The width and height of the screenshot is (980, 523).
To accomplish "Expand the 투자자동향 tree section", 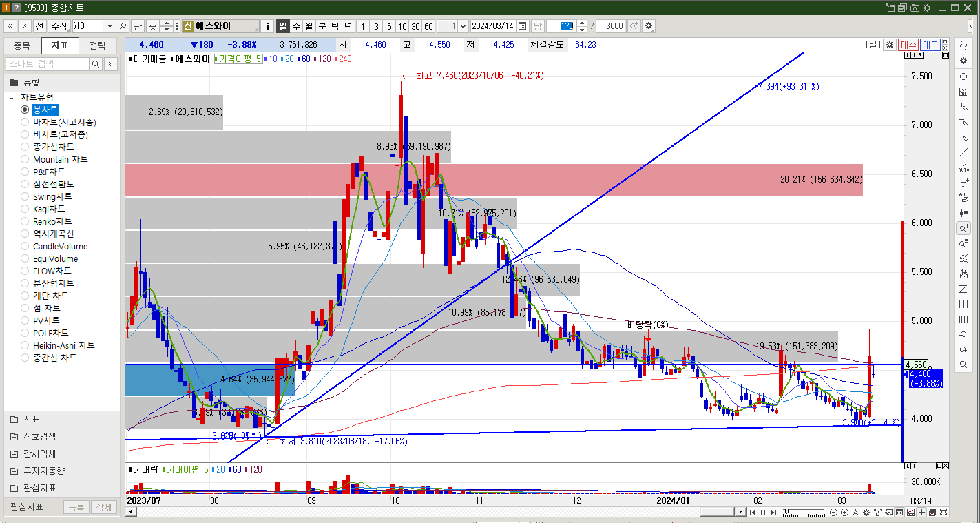I will [x=14, y=471].
